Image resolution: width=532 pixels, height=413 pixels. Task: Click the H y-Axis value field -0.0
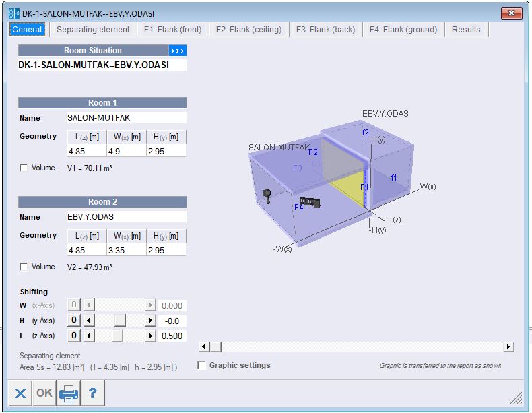pyautogui.click(x=172, y=321)
